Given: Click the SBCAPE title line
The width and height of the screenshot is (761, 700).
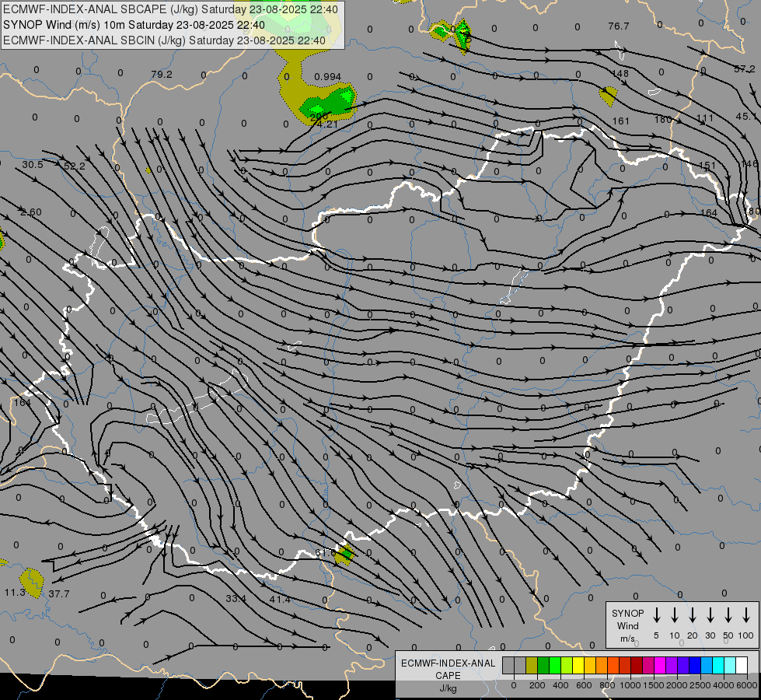Looking at the screenshot, I should (x=170, y=9).
